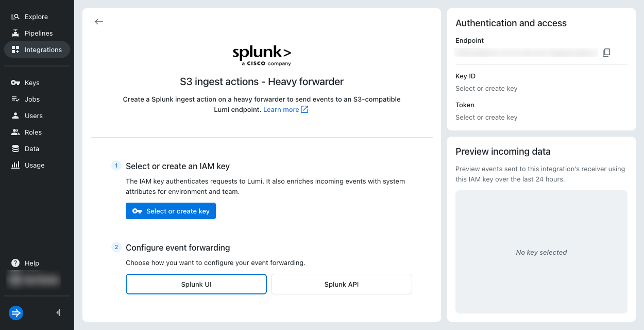Navigate to Integrations in the sidebar
Screen dimensions: 644x330
(x=37, y=49)
